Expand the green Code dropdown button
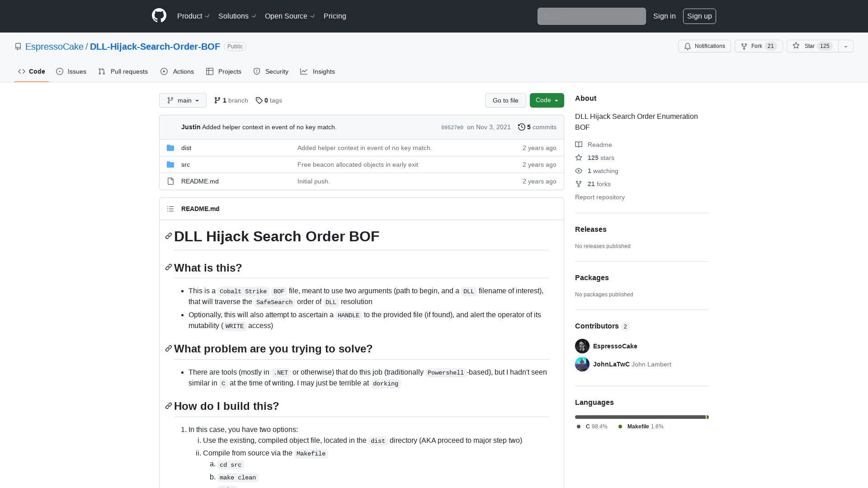 pyautogui.click(x=547, y=100)
